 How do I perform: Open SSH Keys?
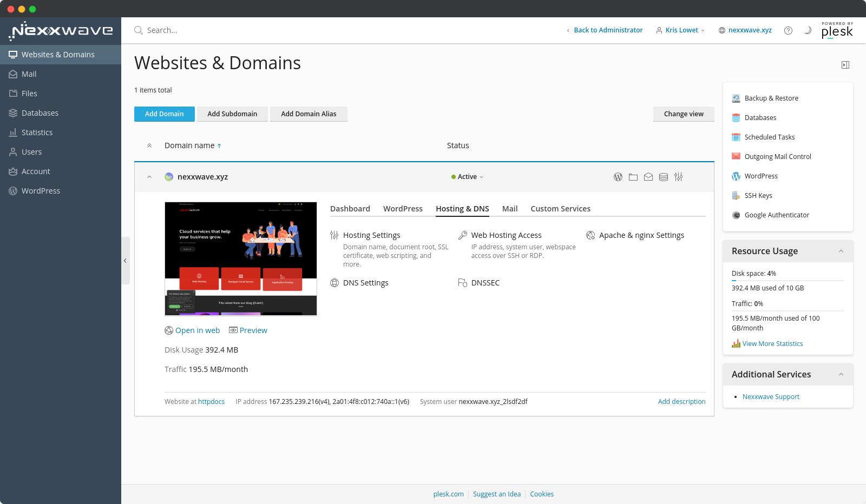(752, 196)
